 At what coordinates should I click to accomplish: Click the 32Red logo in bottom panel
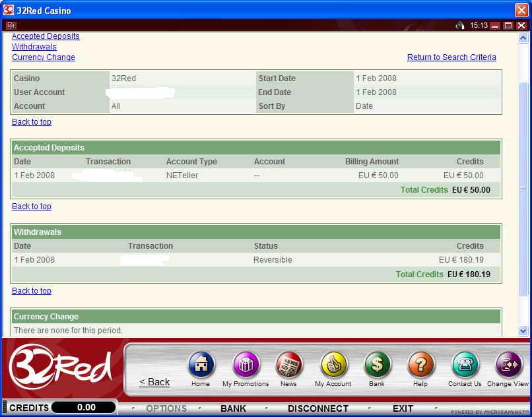coord(60,367)
